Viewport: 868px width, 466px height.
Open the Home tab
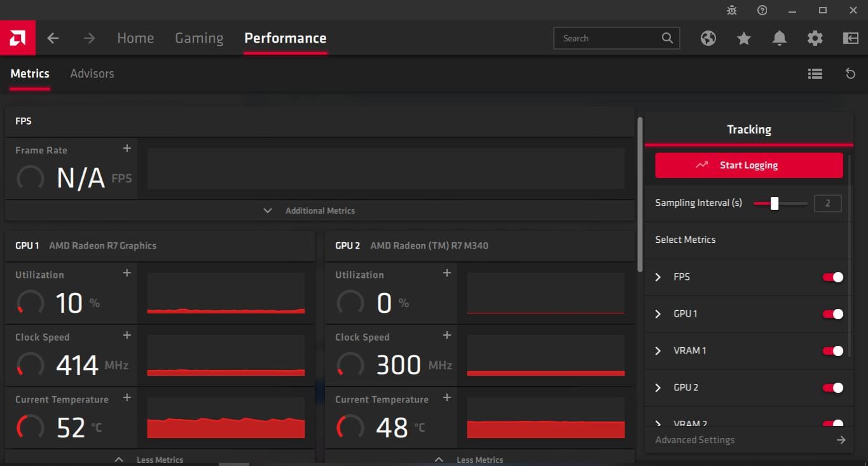135,38
